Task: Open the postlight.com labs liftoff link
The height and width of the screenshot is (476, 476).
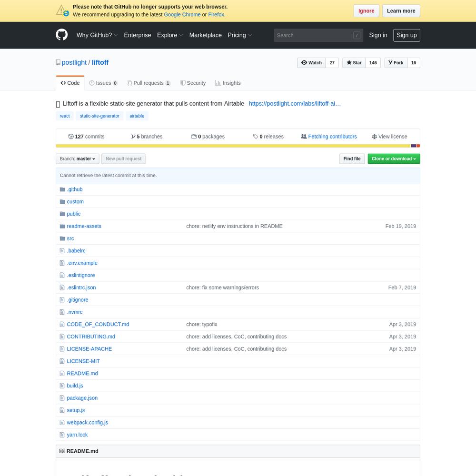Action: (x=295, y=103)
